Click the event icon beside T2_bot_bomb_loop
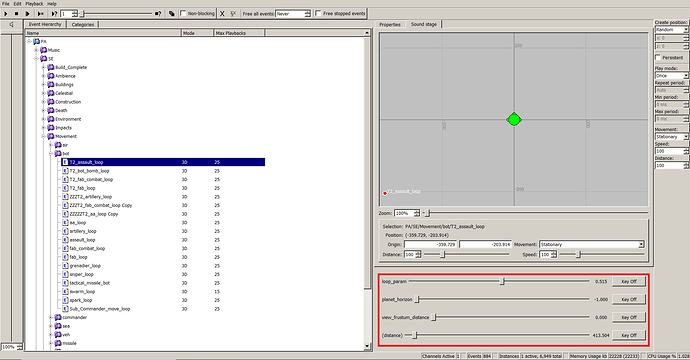Image resolution: width=690 pixels, height=360 pixels. click(65, 171)
